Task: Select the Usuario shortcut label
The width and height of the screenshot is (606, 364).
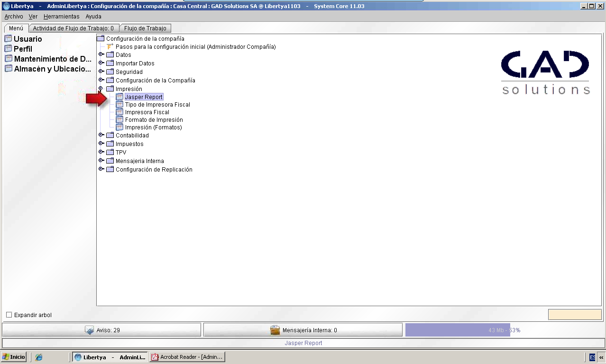Action: [28, 39]
